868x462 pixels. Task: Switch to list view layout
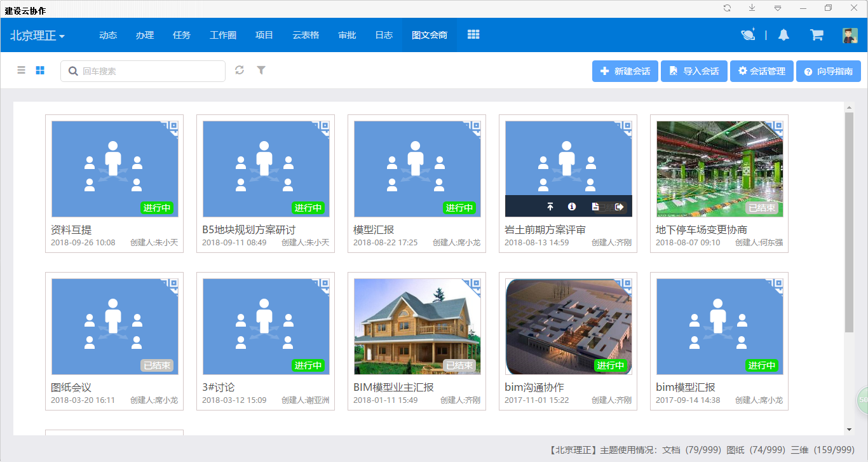(22, 71)
